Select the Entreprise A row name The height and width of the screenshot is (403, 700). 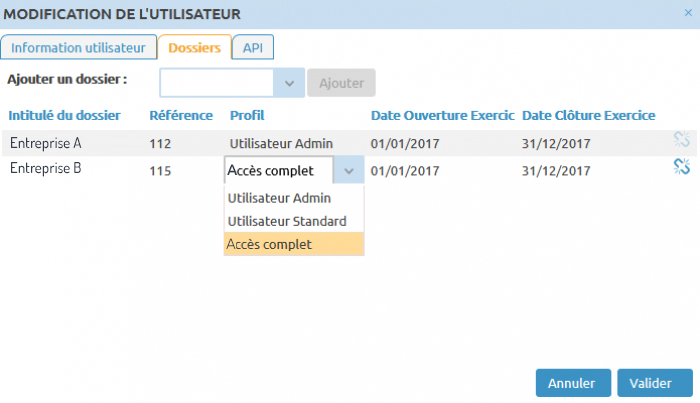pyautogui.click(x=46, y=143)
